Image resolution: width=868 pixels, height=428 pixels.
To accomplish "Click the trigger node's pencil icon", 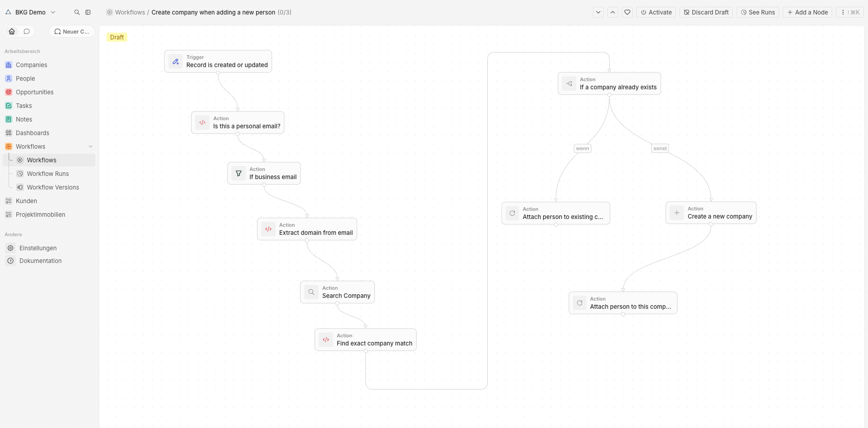I will pos(175,61).
